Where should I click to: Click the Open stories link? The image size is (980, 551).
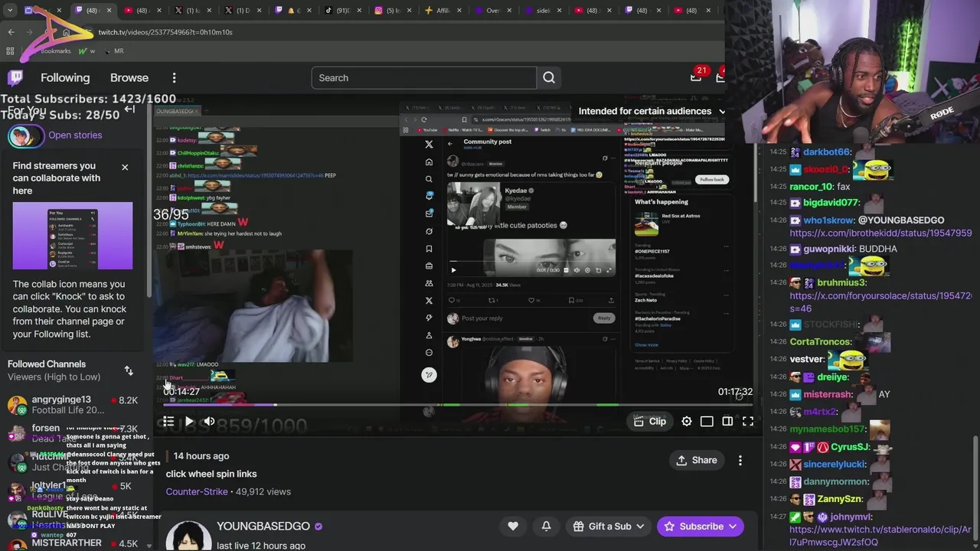click(75, 135)
